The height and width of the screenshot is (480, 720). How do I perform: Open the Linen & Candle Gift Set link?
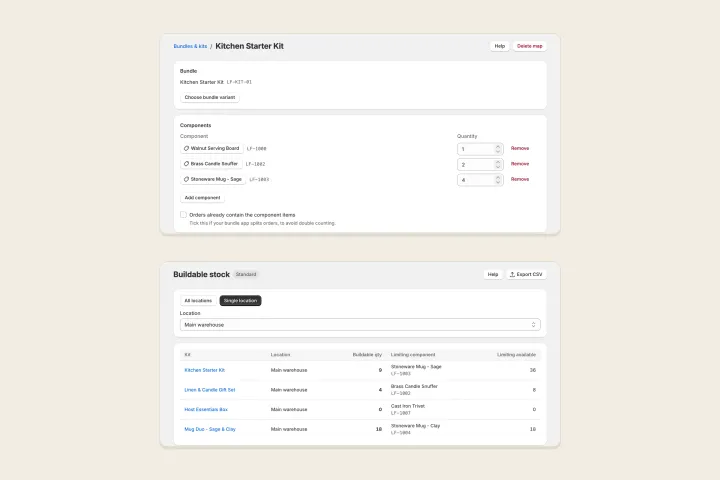point(209,390)
